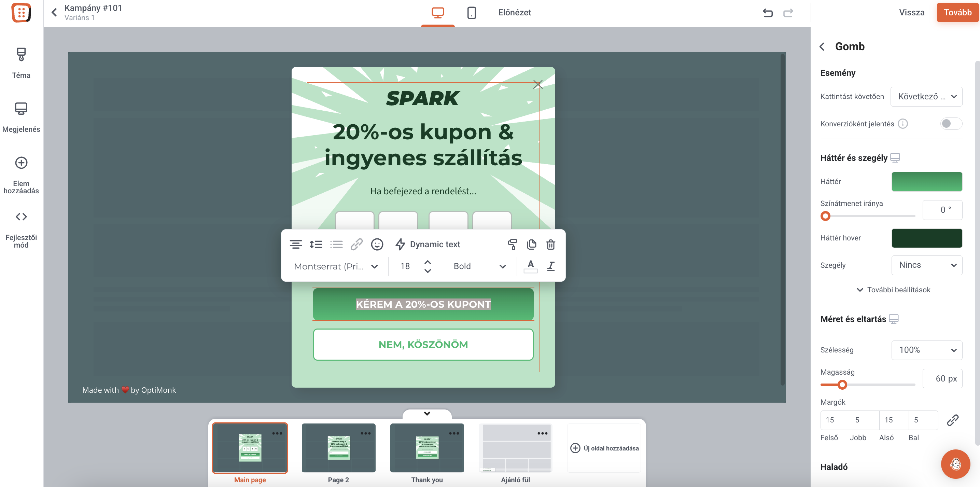Click the duplicate element icon

(531, 244)
